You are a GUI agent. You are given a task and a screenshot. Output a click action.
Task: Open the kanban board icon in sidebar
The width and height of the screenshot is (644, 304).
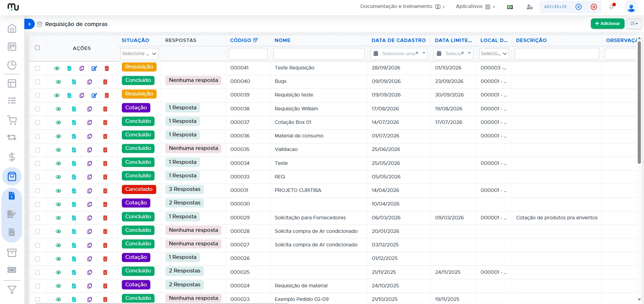(12, 47)
